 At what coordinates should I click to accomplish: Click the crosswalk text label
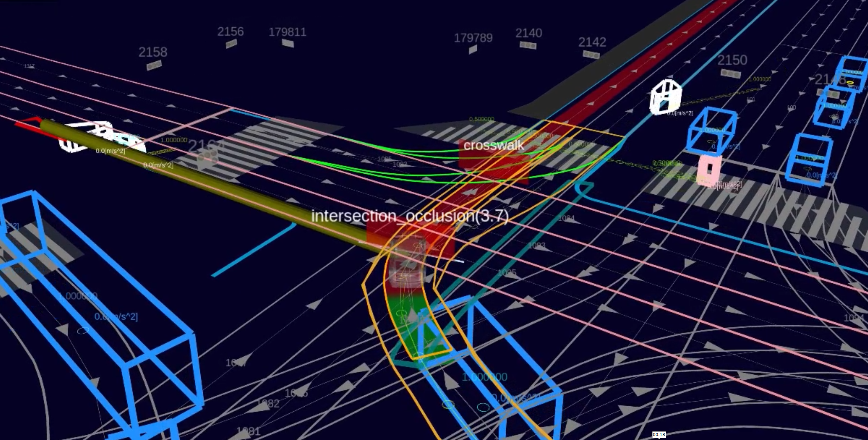tap(493, 145)
